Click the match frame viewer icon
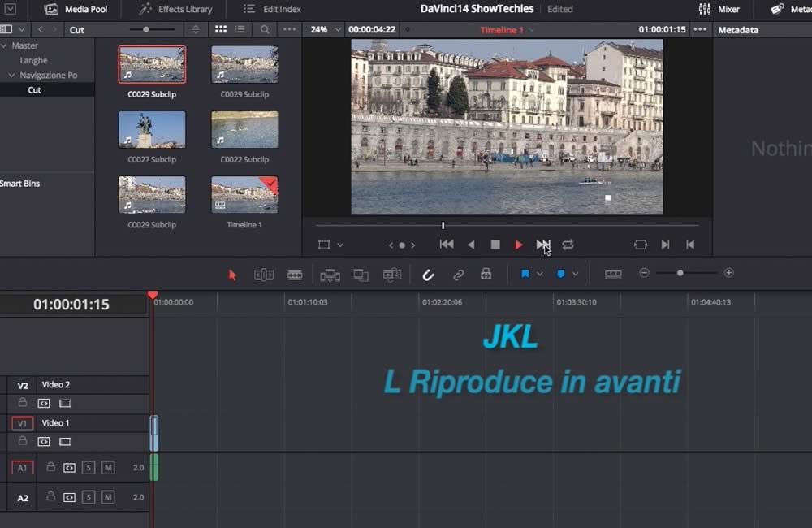 point(641,245)
